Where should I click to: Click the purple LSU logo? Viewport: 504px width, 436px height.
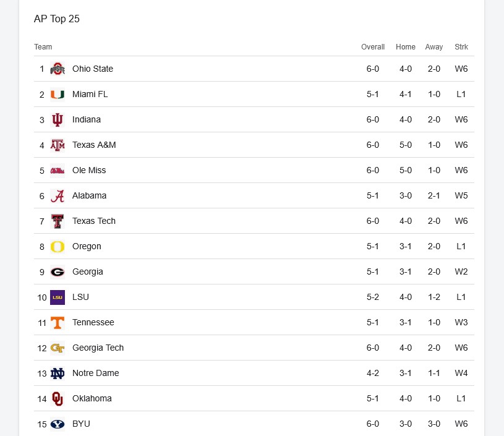58,297
